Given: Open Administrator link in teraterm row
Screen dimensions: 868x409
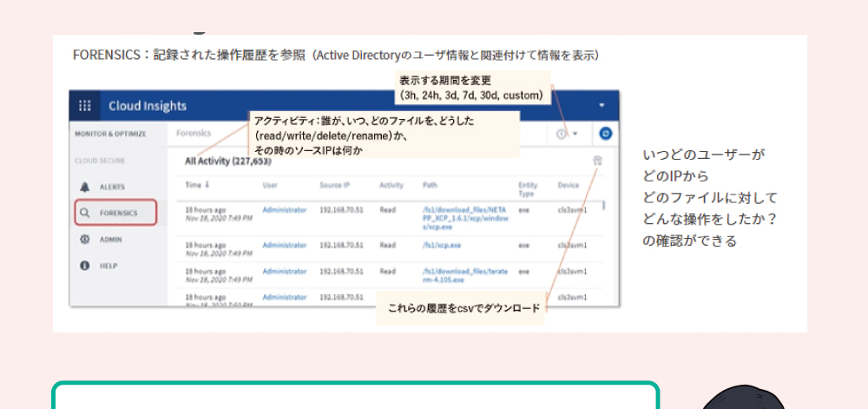Looking at the screenshot, I should pyautogui.click(x=285, y=271).
